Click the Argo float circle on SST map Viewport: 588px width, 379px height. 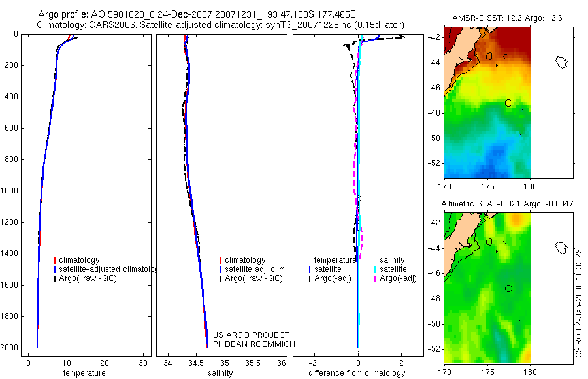tap(508, 103)
